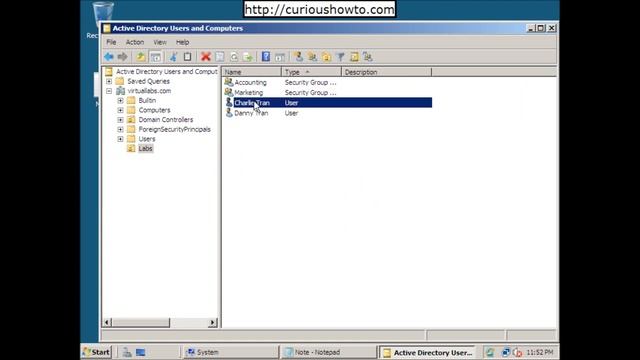Toggle the console tree pane icon

point(156,57)
